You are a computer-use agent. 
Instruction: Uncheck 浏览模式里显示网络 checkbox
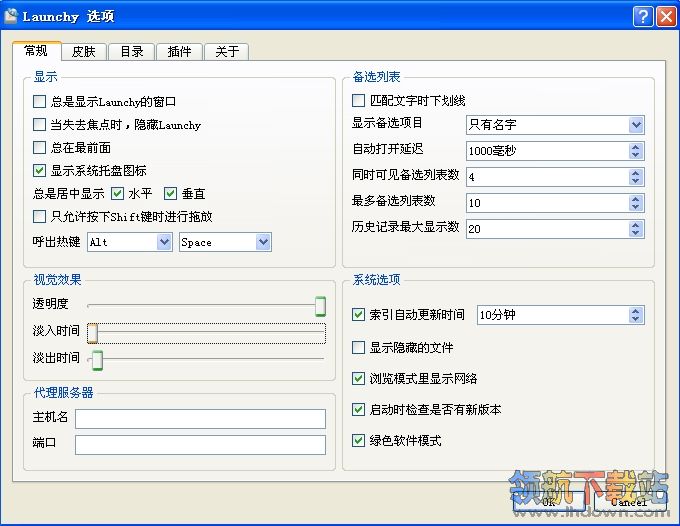[358, 379]
